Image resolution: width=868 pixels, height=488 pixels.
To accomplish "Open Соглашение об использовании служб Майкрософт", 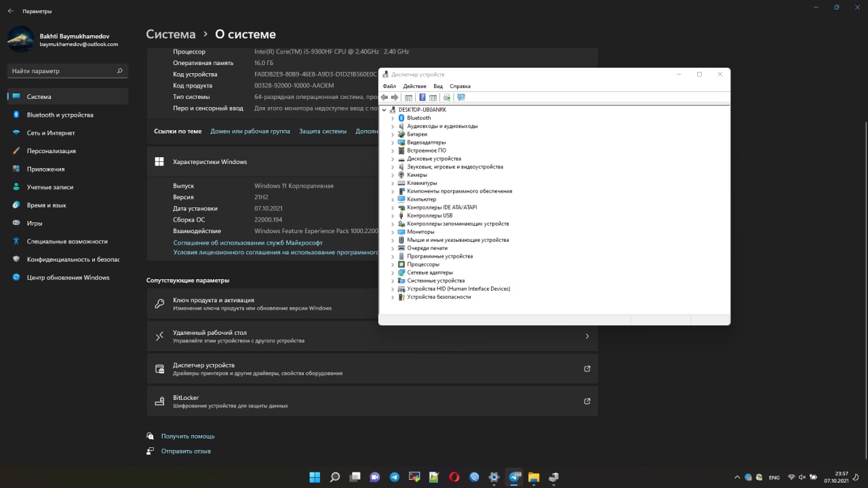I will (x=248, y=243).
